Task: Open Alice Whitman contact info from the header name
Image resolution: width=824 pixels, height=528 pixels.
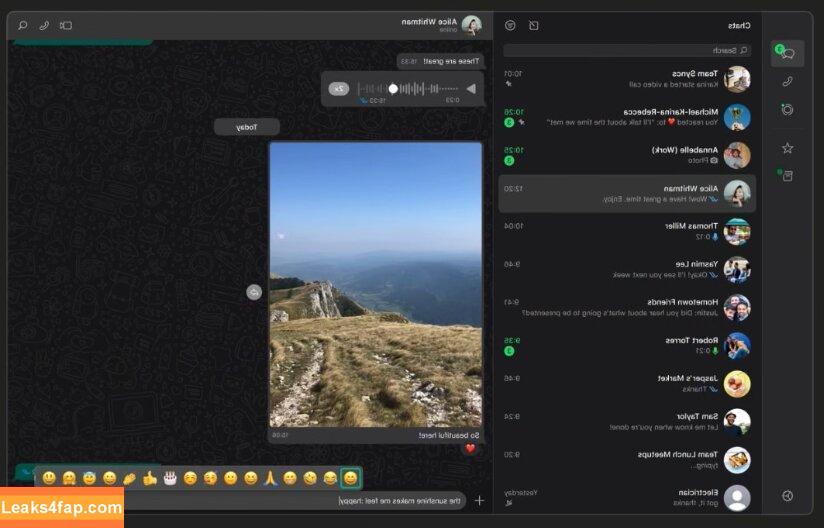Action: pyautogui.click(x=429, y=22)
